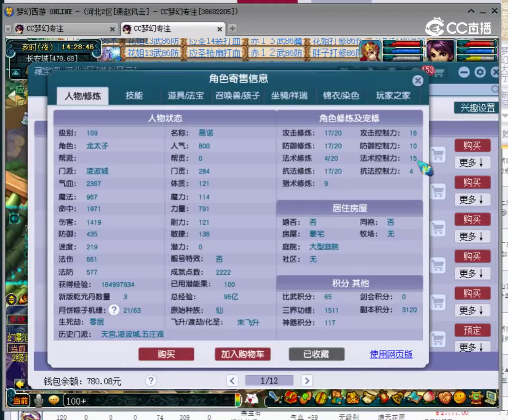Click chat link 花姐13武86防
Viewport: 508px width, 420px height.
point(153,53)
